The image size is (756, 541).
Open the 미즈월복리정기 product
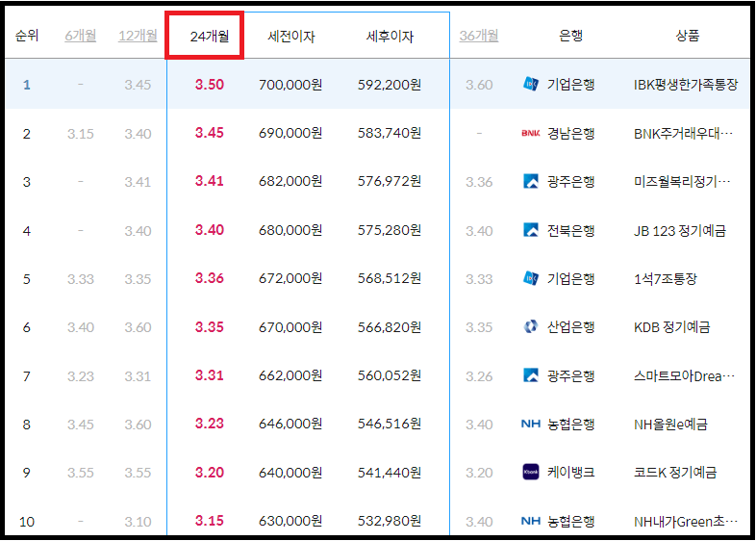tap(682, 182)
